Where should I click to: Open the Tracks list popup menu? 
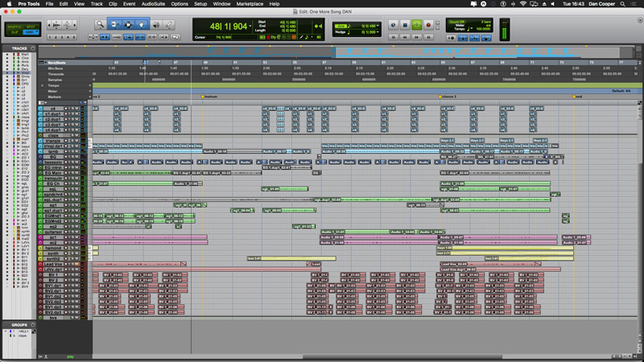[x=33, y=48]
